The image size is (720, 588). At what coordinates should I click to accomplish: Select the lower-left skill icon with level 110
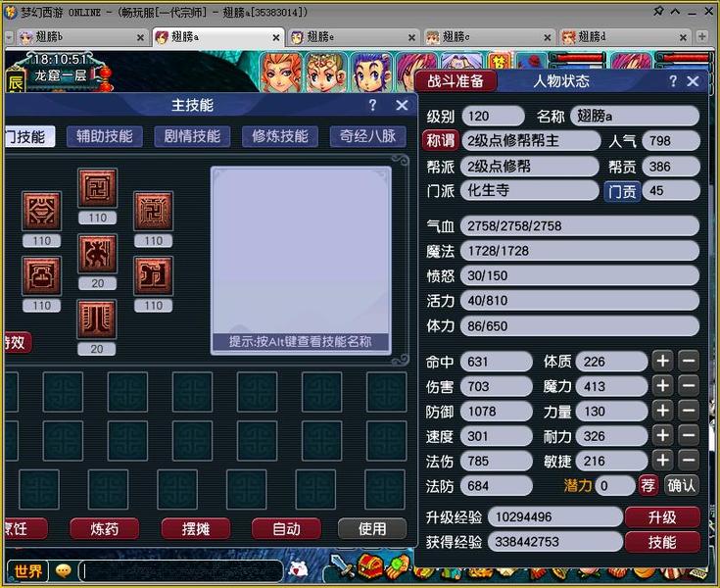(42, 275)
